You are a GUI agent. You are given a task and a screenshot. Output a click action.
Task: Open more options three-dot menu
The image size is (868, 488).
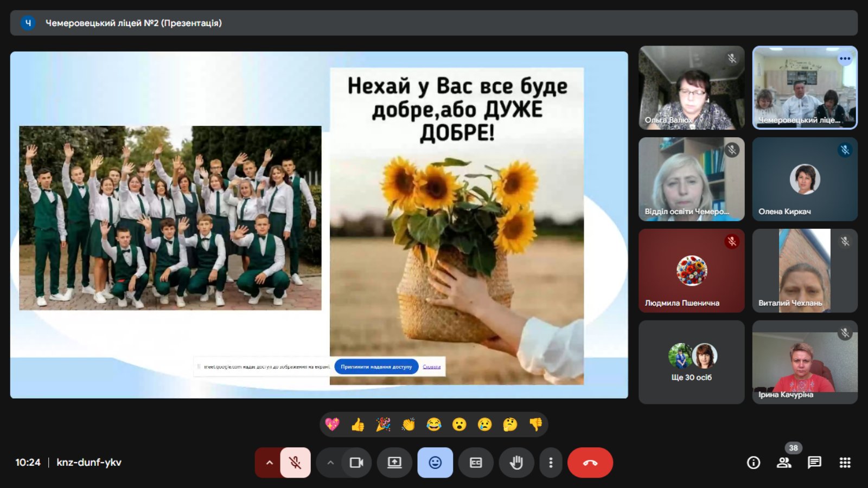tap(551, 463)
